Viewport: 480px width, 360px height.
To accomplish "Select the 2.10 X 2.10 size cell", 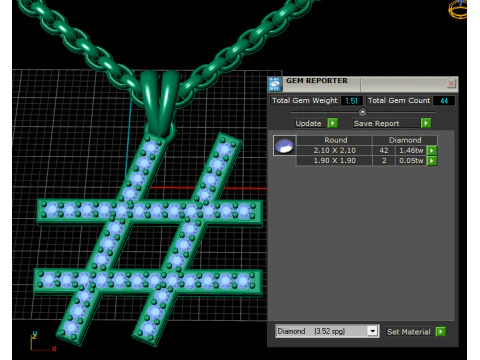I will tap(334, 150).
